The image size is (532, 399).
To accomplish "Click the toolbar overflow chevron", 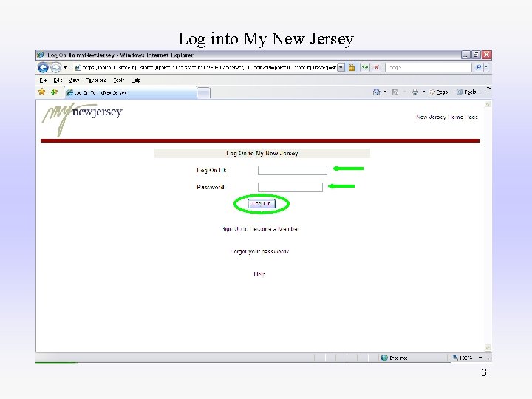I will click(x=488, y=89).
